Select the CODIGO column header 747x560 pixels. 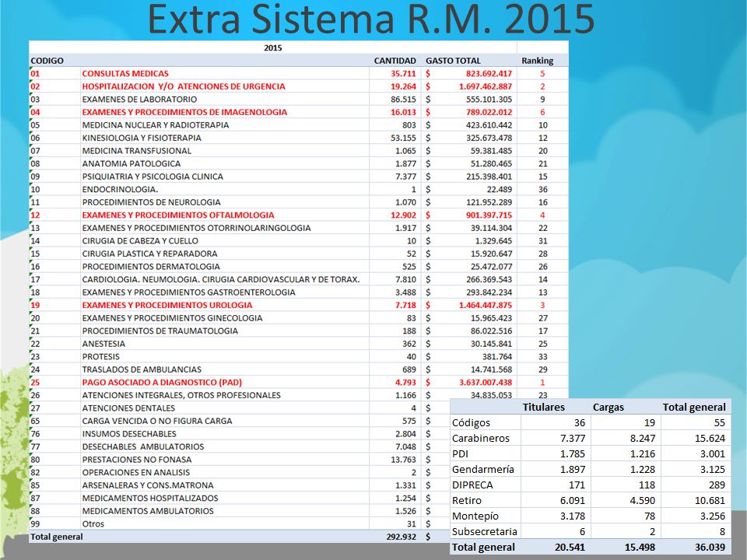47,61
